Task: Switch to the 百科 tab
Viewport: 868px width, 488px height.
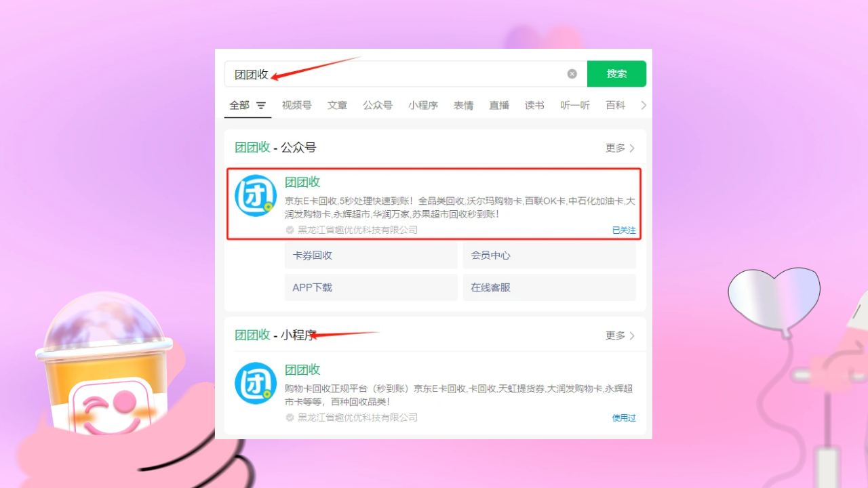Action: (616, 105)
